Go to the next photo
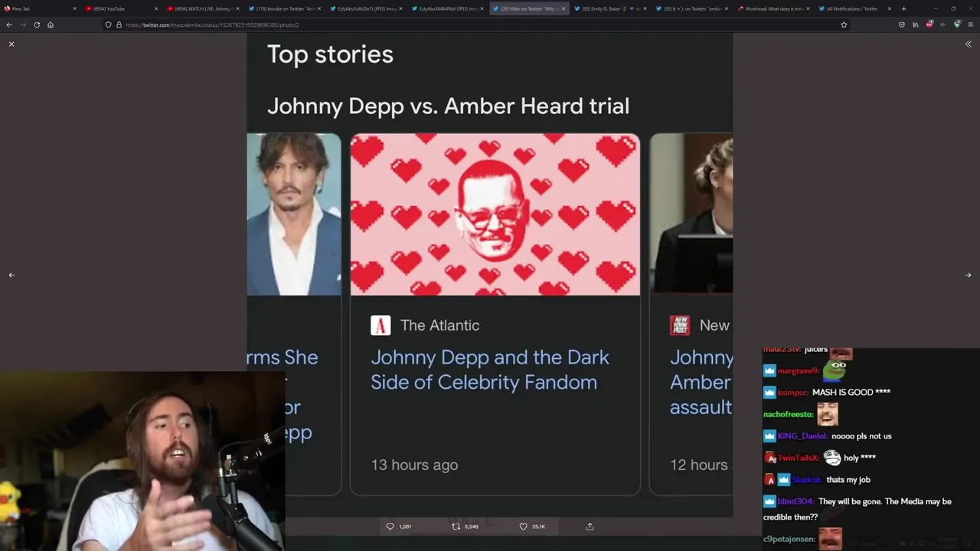The width and height of the screenshot is (980, 551). [968, 275]
